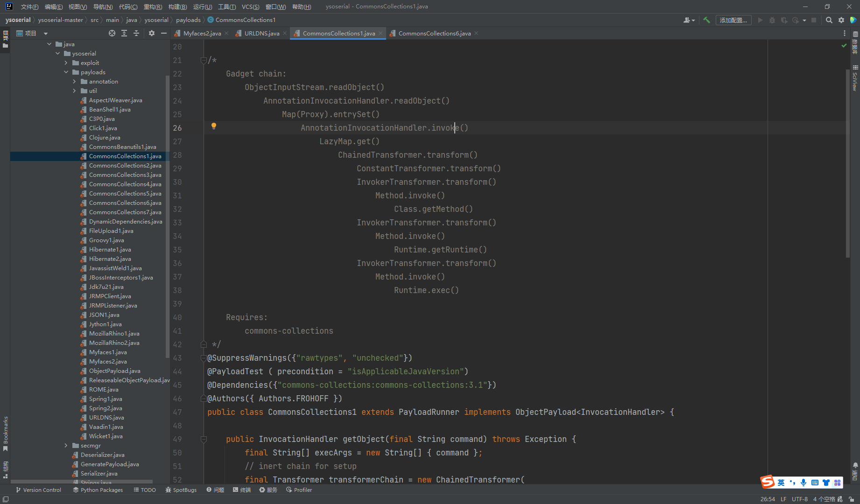This screenshot has height=504, width=860.
Task: Click the green inspection checkmark icon
Action: pyautogui.click(x=844, y=46)
